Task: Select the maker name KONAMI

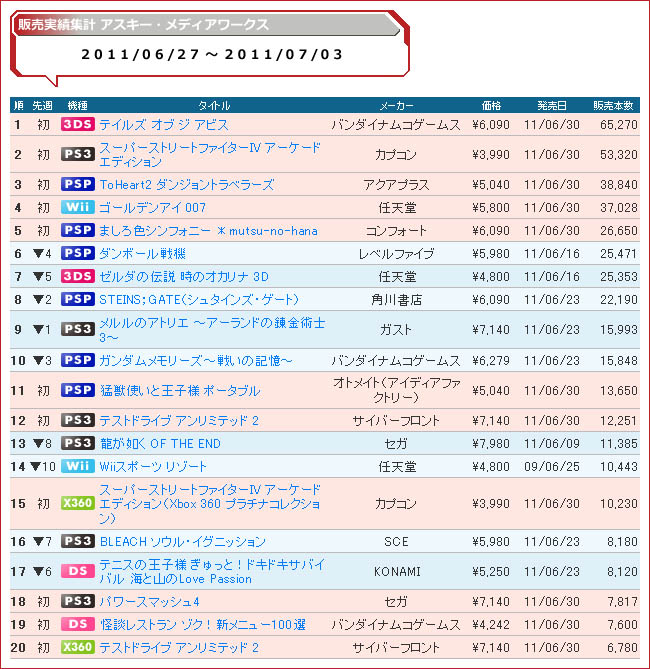Action: coord(397,571)
